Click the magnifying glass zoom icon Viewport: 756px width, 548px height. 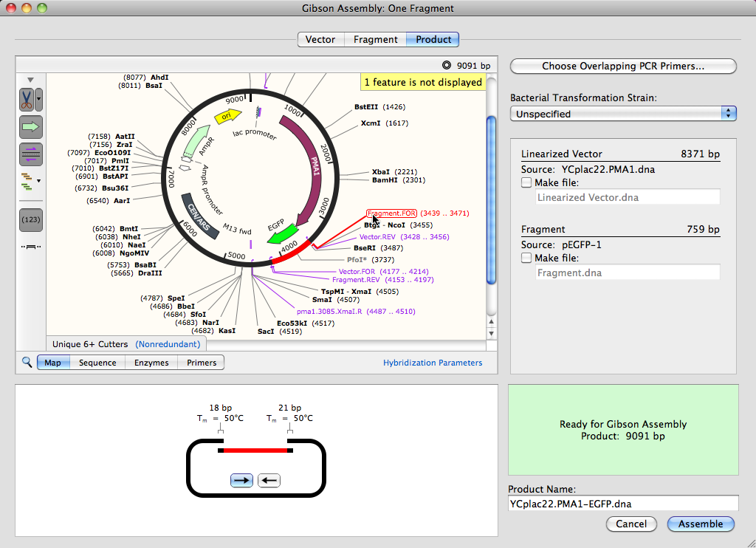(x=27, y=363)
